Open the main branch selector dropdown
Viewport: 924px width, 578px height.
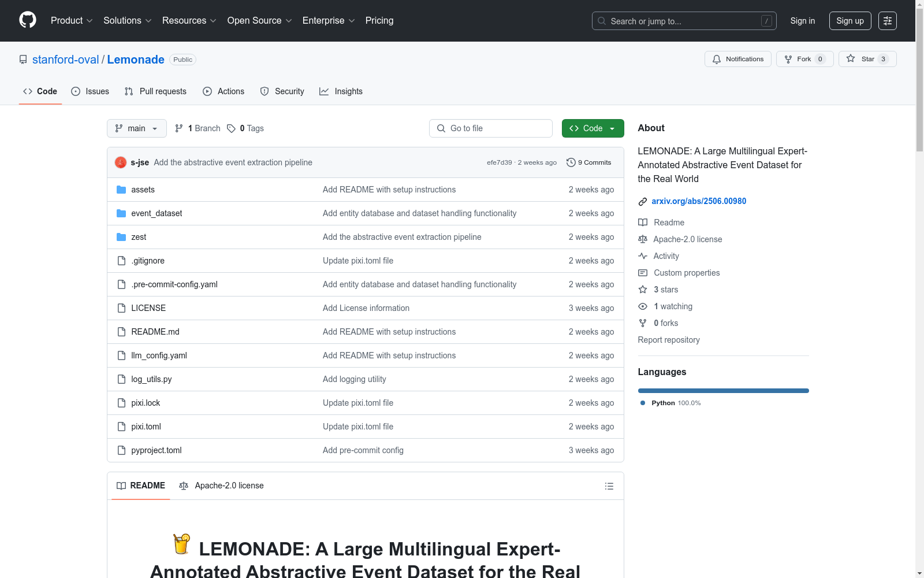137,128
